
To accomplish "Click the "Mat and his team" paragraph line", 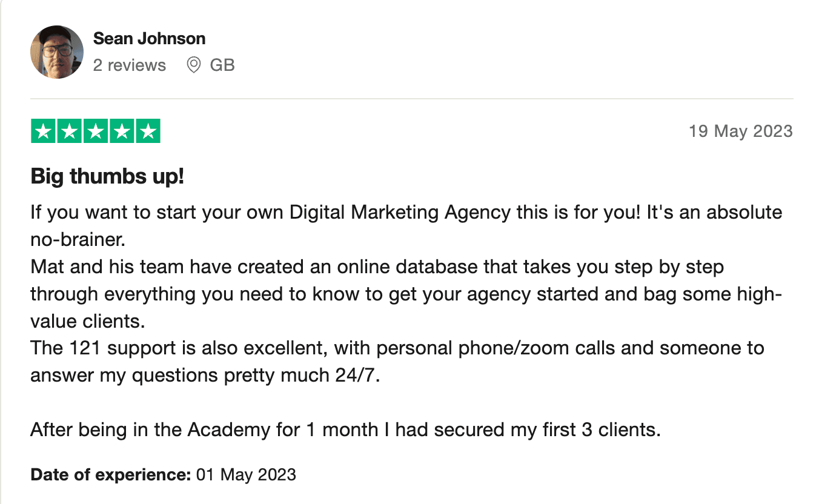I will click(x=377, y=267).
